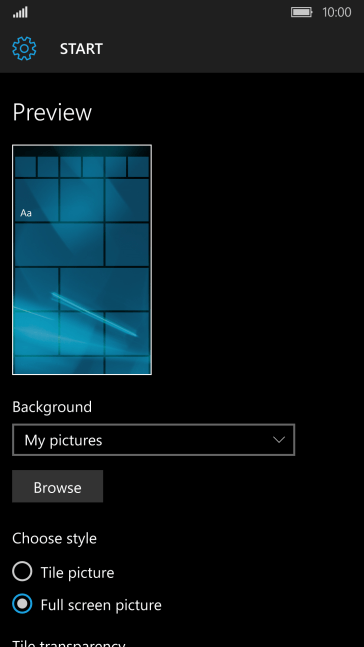Screen dimensions: 364x647
Task: Select the Tile picture radio button
Action: pos(22,571)
